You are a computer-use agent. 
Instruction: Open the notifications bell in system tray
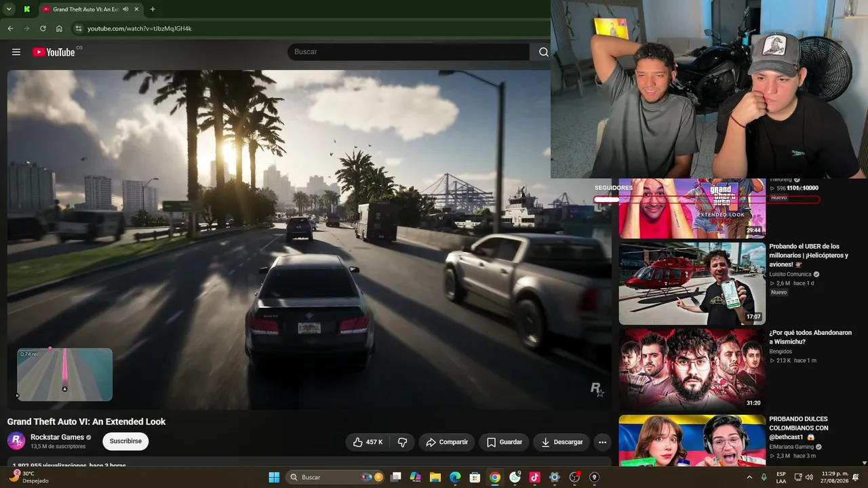coord(856,477)
